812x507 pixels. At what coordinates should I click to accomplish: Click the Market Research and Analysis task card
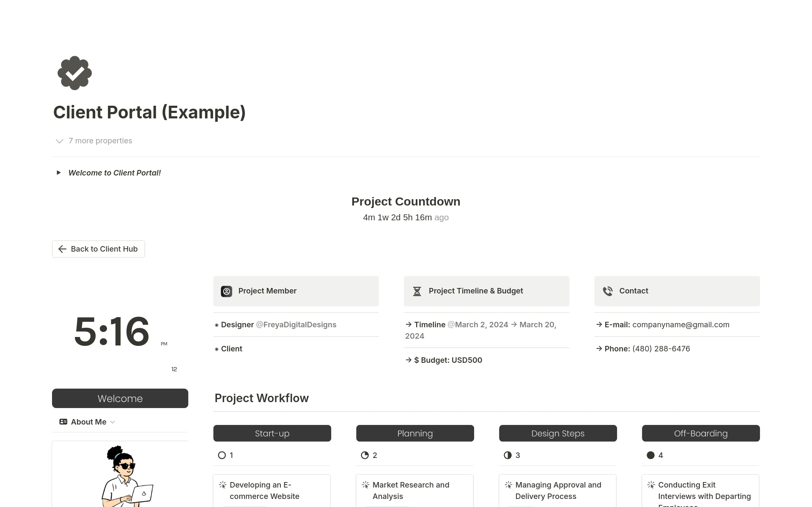pos(415,490)
